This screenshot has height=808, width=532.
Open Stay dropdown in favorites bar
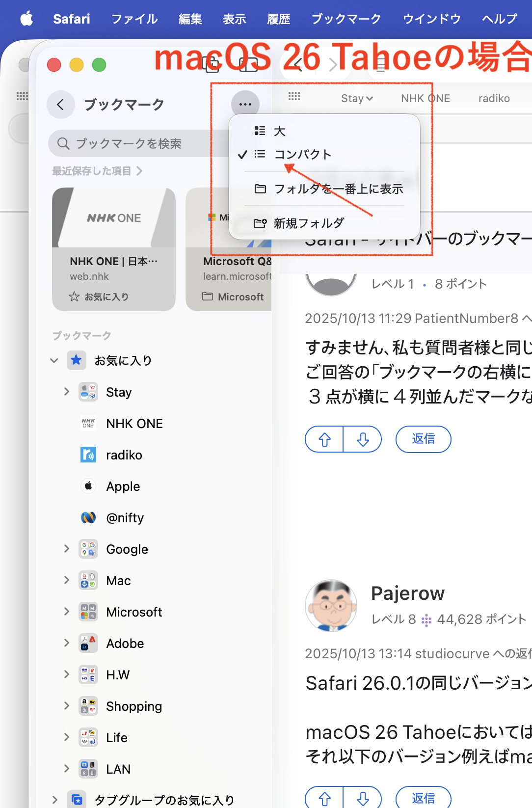click(x=357, y=98)
